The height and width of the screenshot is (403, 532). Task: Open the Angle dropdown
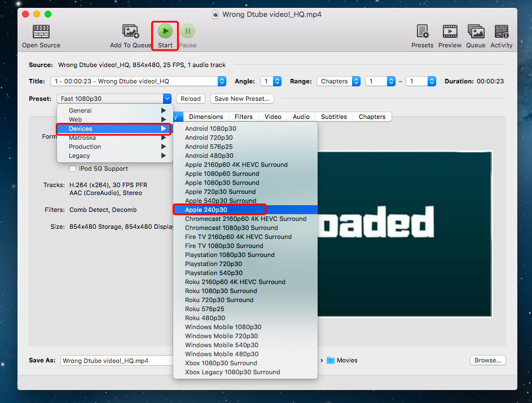271,81
